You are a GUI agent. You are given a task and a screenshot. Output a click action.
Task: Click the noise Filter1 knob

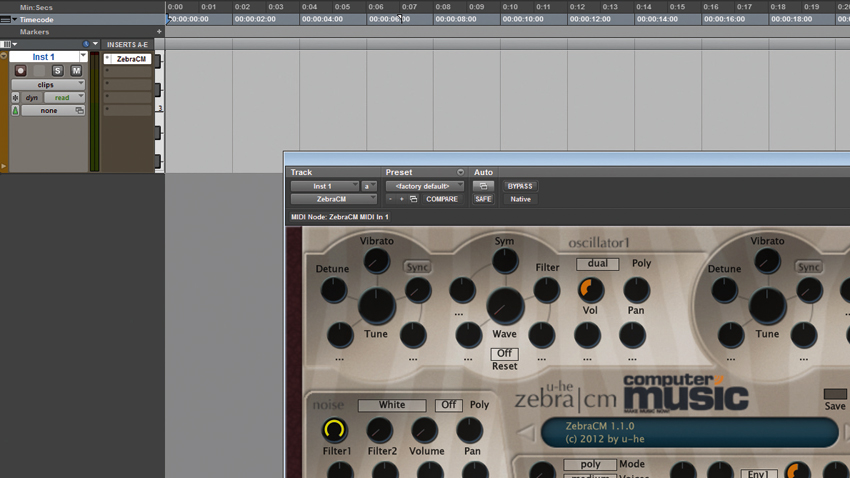coord(334,430)
